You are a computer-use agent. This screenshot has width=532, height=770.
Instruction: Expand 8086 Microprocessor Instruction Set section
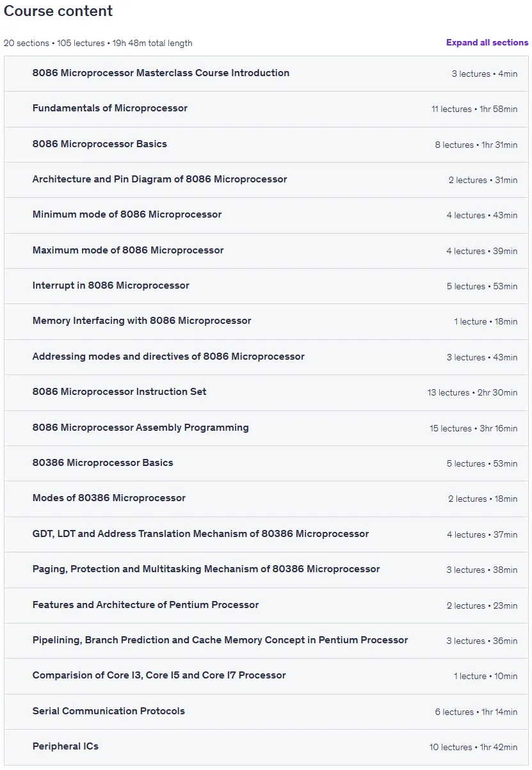pyautogui.click(x=266, y=392)
